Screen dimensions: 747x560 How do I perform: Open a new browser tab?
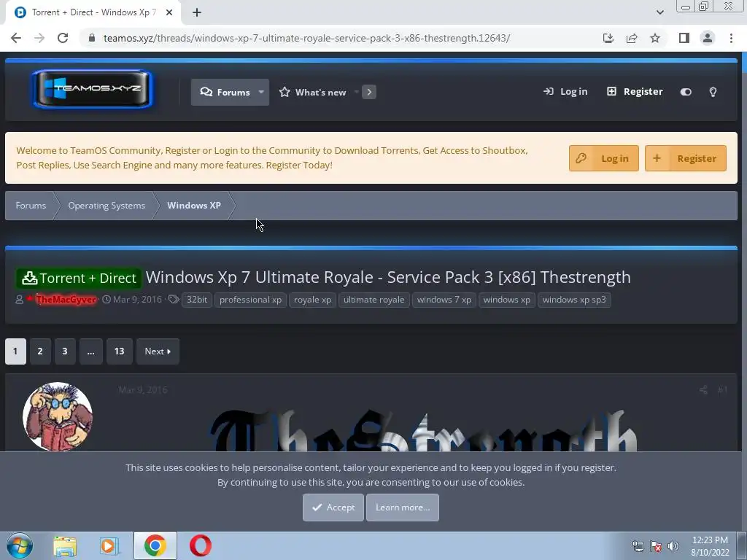pos(197,12)
